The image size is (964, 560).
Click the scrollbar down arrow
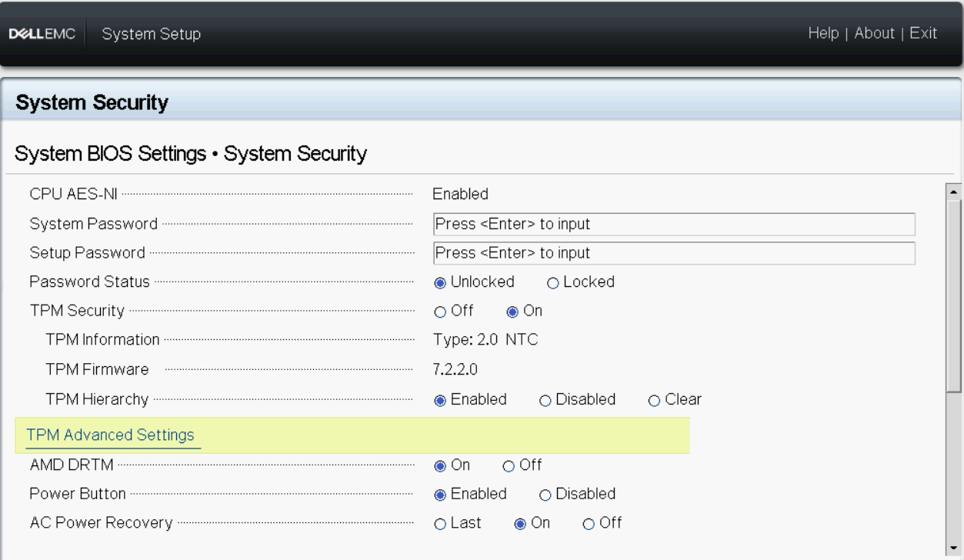click(x=954, y=548)
